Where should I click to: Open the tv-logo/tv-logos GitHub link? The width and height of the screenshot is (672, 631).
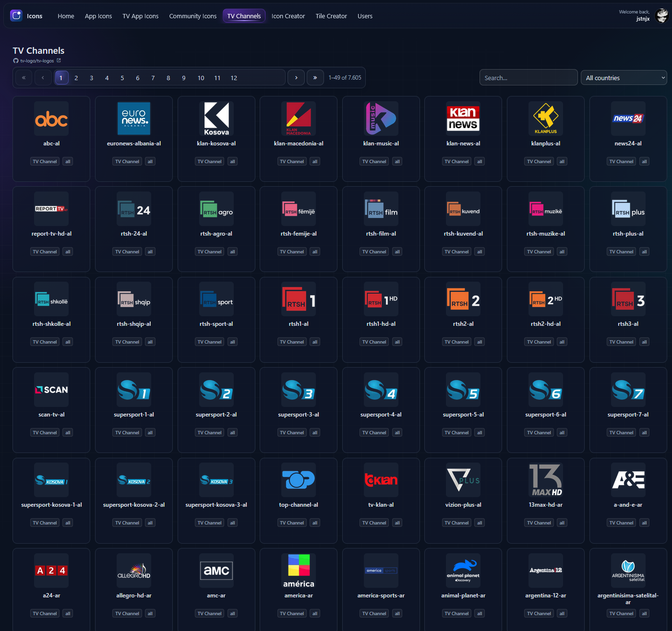pyautogui.click(x=37, y=61)
